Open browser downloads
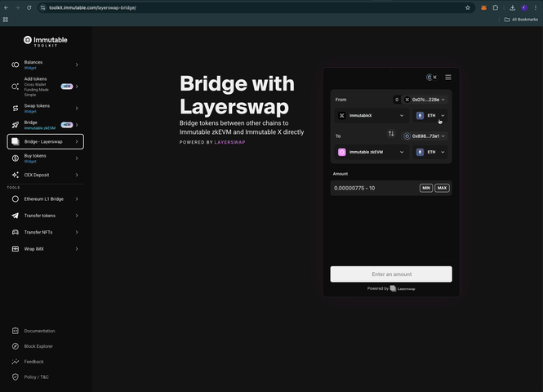 [513, 7]
